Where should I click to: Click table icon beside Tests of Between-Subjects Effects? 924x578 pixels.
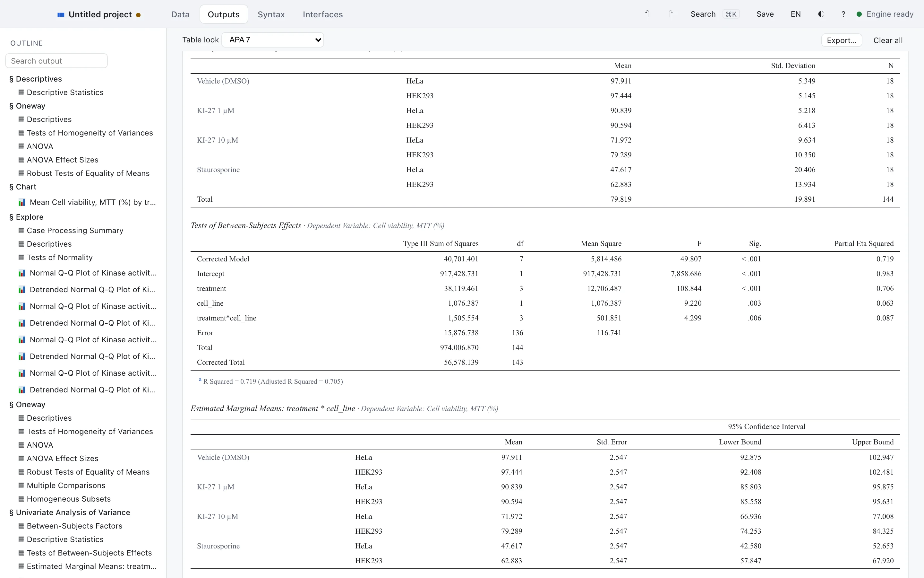21,553
